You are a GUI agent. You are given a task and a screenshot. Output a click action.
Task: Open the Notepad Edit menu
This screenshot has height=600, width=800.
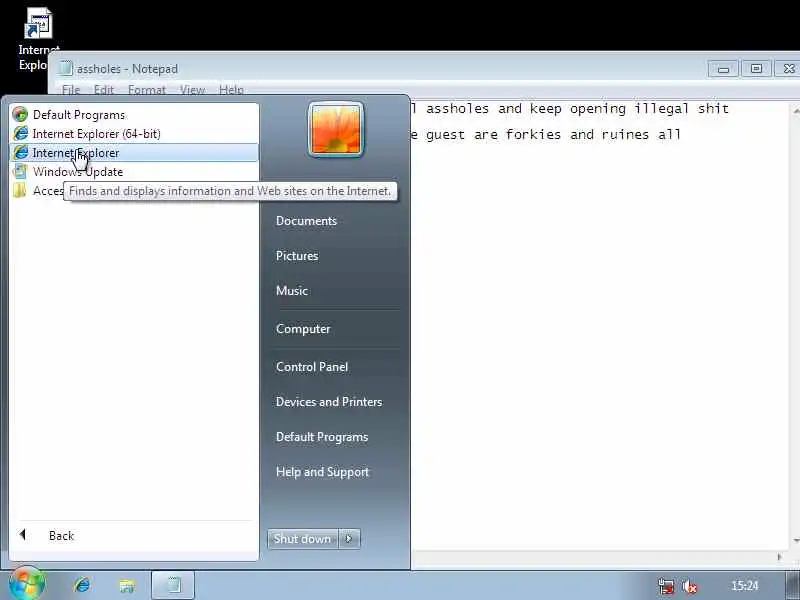104,90
